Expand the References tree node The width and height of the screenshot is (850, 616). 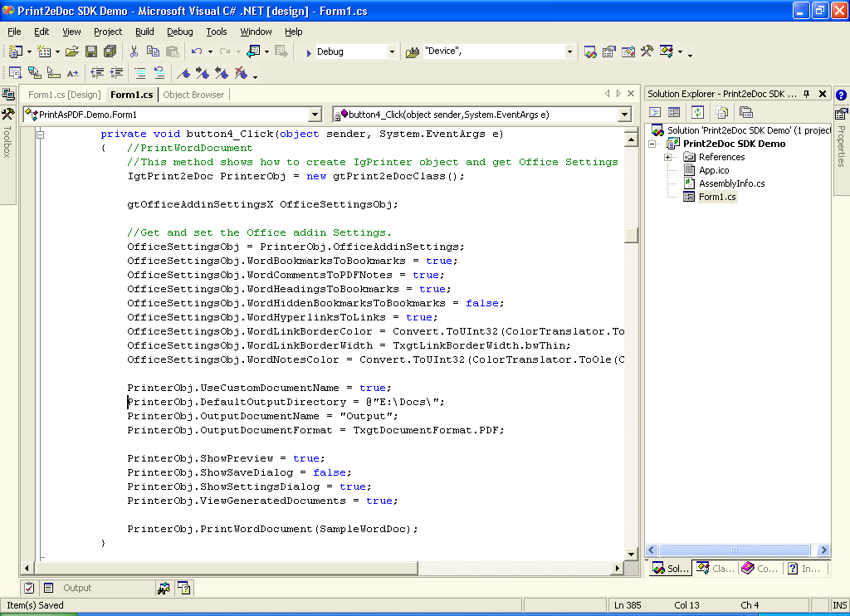coord(668,157)
